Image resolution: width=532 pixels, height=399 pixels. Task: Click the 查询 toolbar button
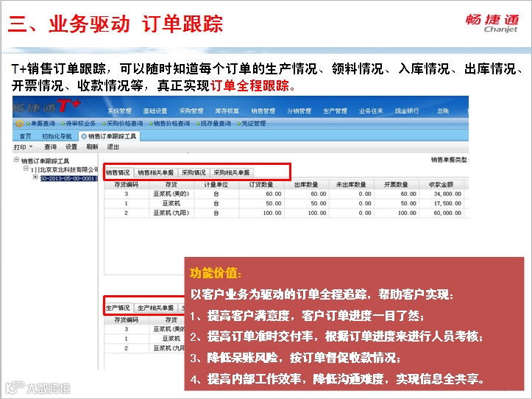[x=50, y=146]
